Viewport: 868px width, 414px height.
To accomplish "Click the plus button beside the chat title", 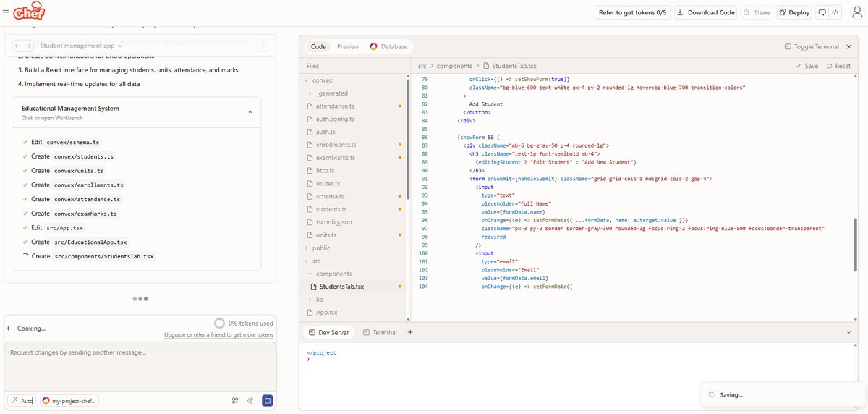I will click(x=263, y=46).
